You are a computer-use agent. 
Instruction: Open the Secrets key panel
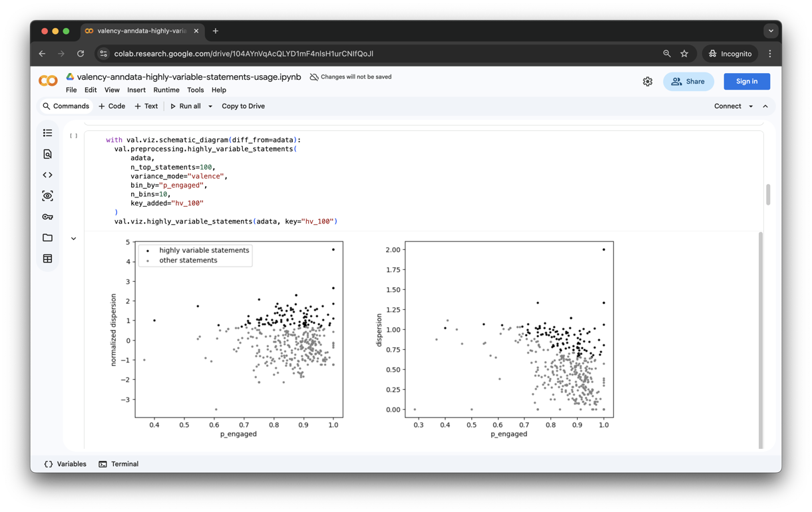pos(47,217)
